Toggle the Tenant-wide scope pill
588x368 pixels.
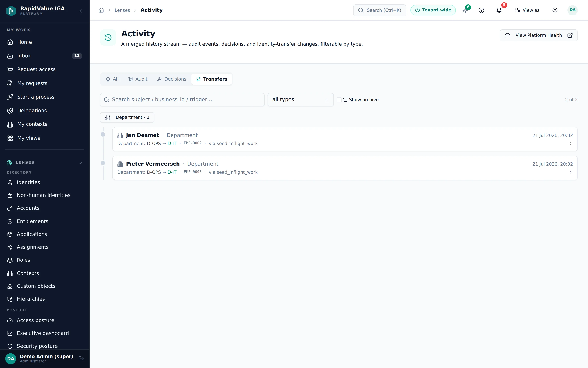pos(433,10)
